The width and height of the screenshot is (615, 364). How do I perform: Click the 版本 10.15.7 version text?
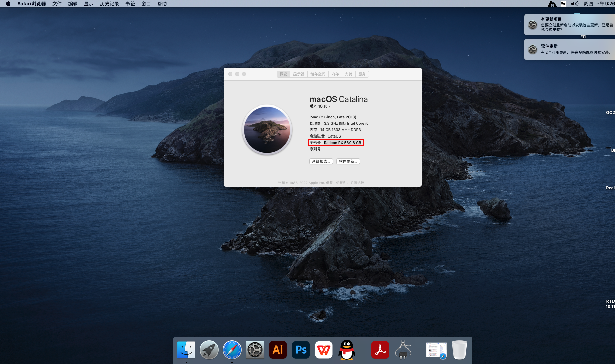(320, 106)
